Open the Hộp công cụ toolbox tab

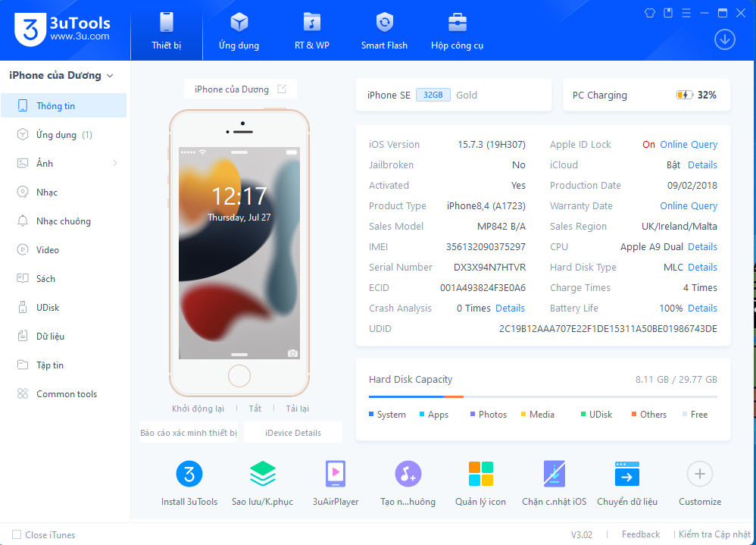click(x=457, y=30)
